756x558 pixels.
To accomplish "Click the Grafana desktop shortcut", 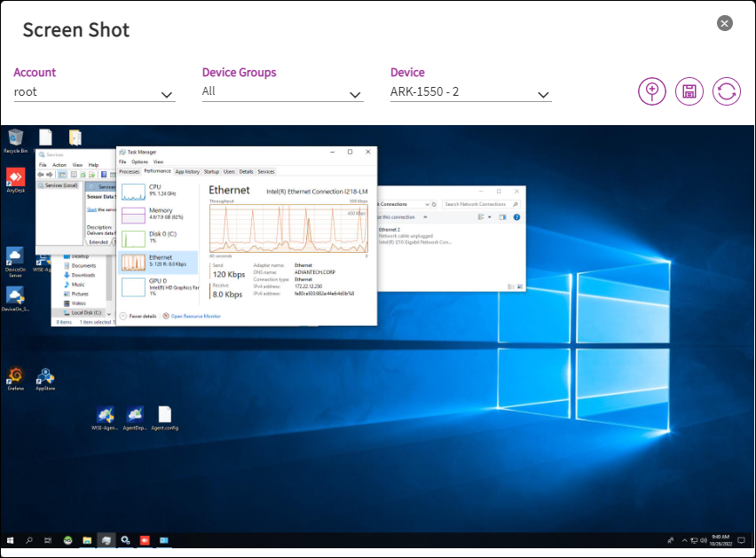I will click(x=15, y=376).
